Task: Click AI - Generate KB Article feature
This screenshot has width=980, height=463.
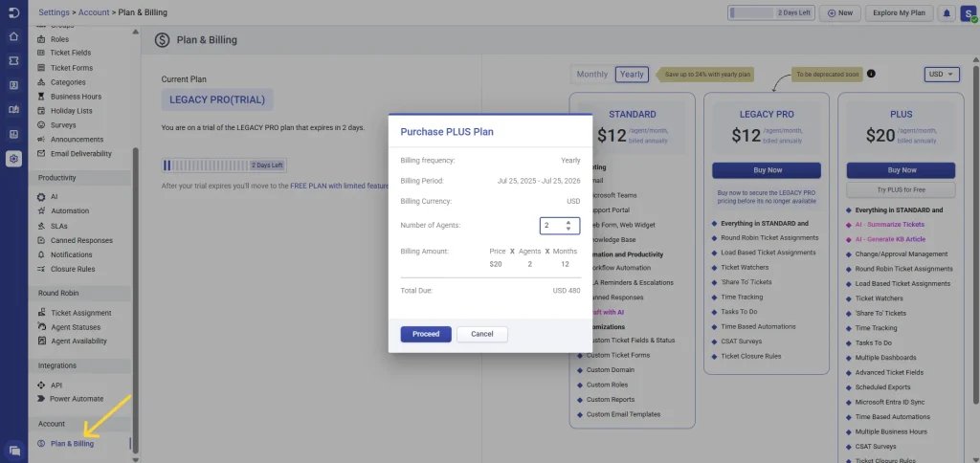Action: pyautogui.click(x=890, y=239)
